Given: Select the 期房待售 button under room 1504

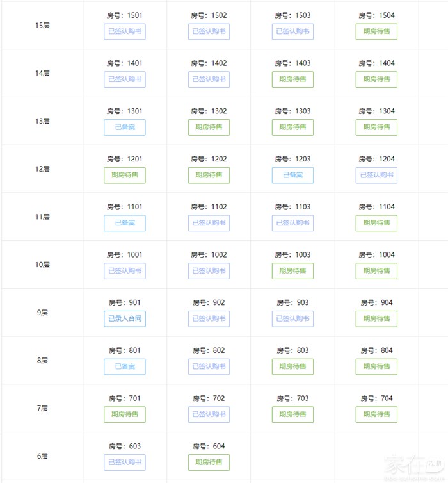Looking at the screenshot, I should [x=376, y=31].
